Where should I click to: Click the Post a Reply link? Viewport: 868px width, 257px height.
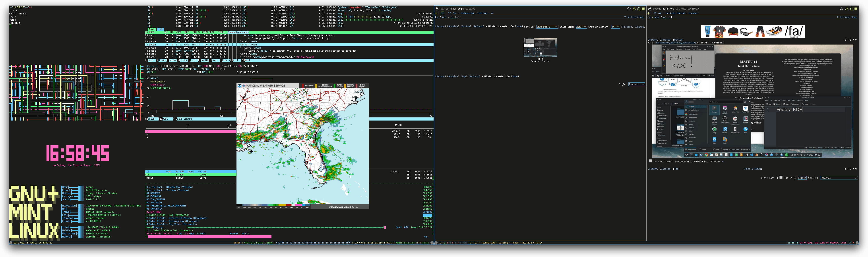(752, 169)
